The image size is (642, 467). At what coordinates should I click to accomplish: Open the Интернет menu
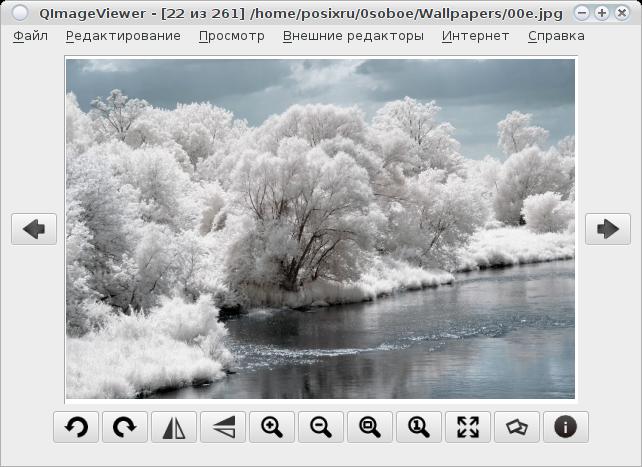pos(475,36)
